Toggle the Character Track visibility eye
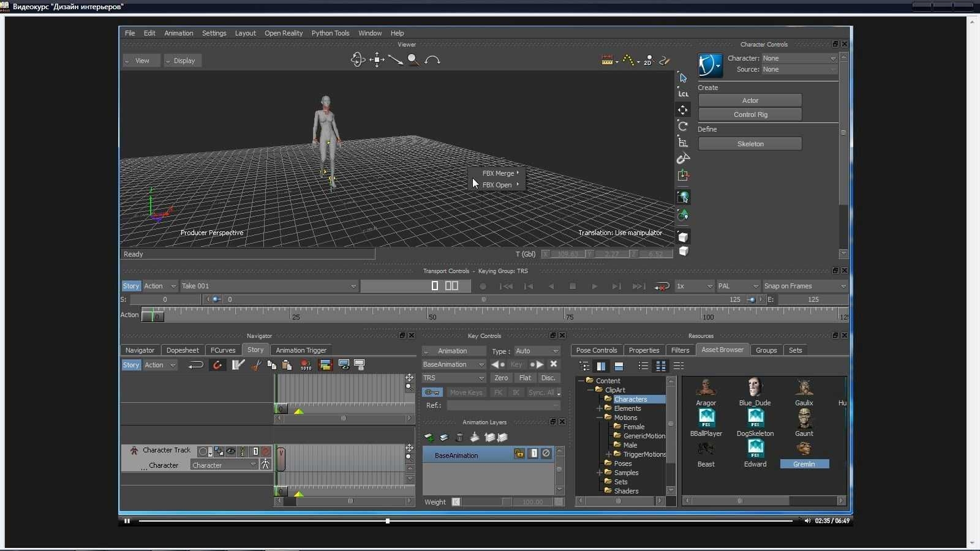This screenshot has width=980, height=551. (231, 451)
